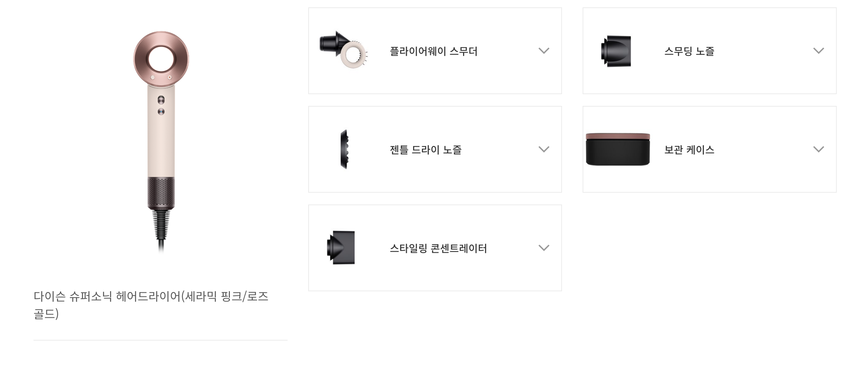Click the Styling Concentrator attachment image
This screenshot has height=370, width=868.
tap(341, 248)
